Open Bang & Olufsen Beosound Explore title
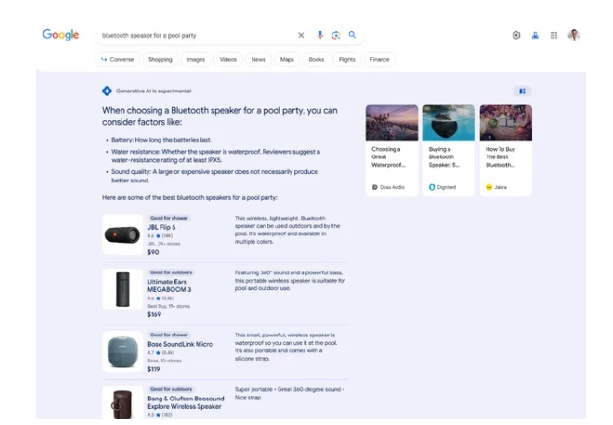 click(186, 402)
